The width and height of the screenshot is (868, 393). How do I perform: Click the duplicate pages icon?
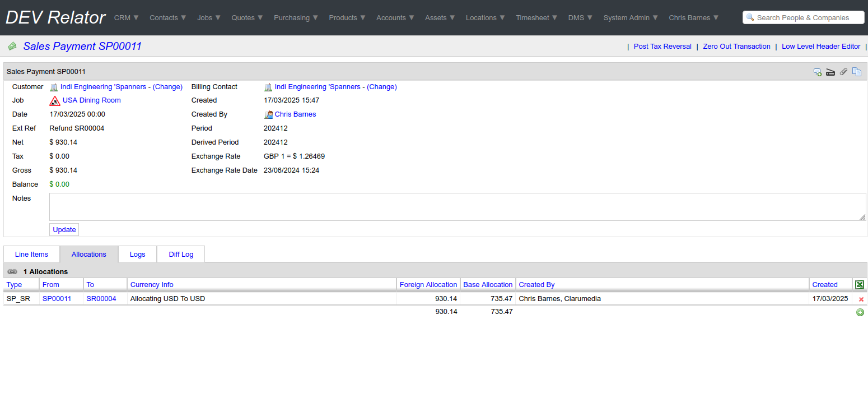[857, 72]
